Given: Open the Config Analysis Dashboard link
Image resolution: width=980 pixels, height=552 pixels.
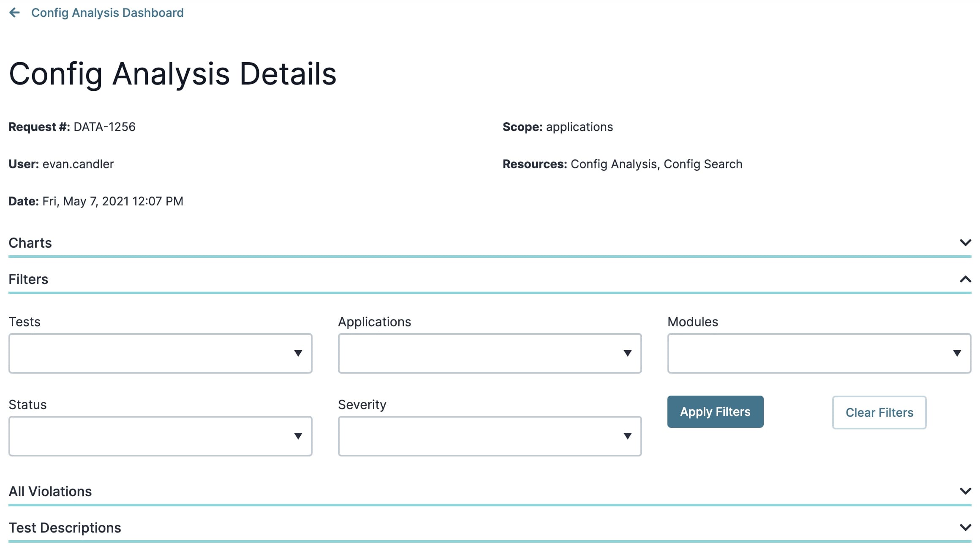Looking at the screenshot, I should coord(107,13).
